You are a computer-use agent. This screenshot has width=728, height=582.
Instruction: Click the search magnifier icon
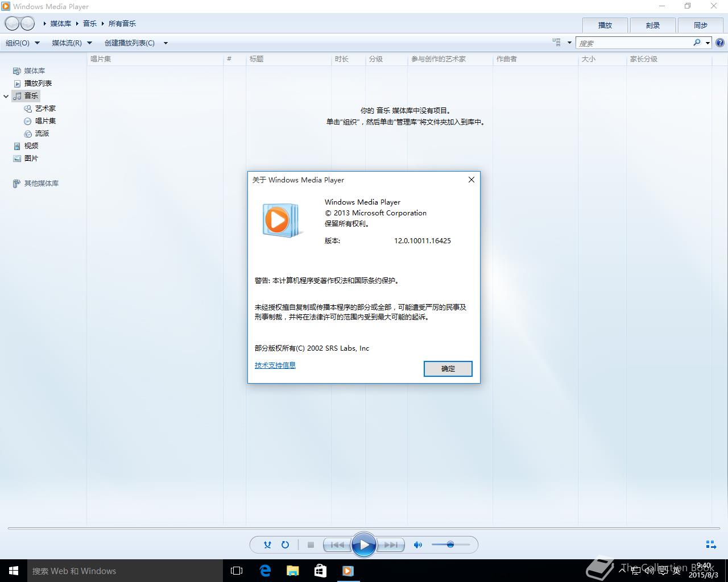click(x=697, y=43)
